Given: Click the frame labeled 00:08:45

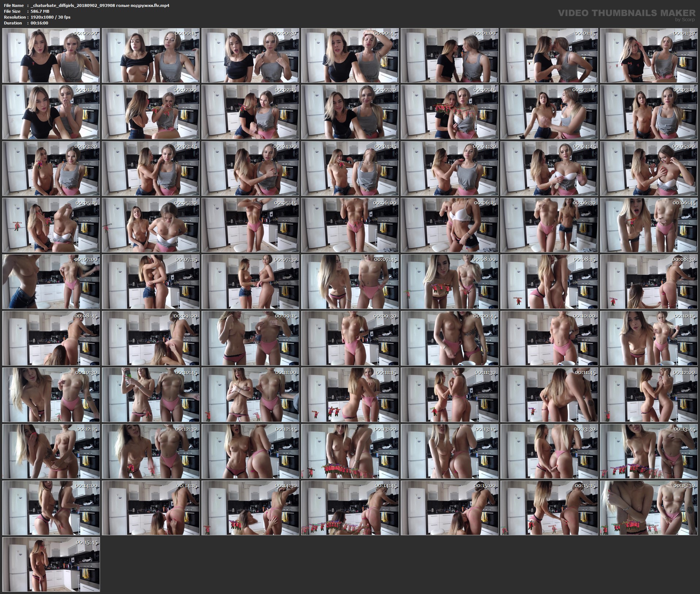Looking at the screenshot, I should (x=51, y=338).
